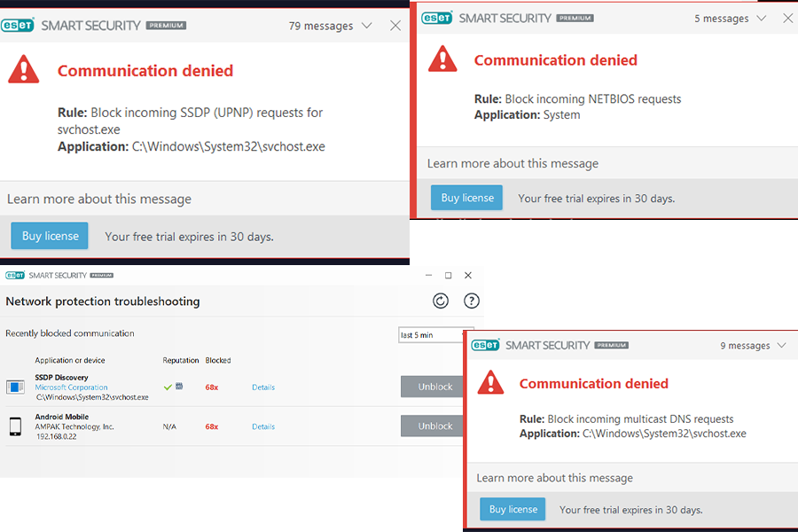Click the 'Reputation' column header
Viewport: 798px width, 532px height.
pos(181,361)
